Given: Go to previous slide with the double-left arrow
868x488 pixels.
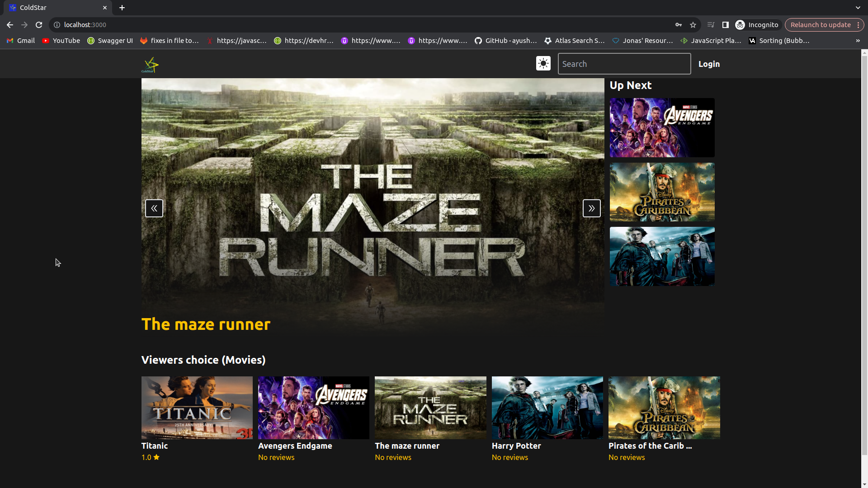Looking at the screenshot, I should (154, 208).
